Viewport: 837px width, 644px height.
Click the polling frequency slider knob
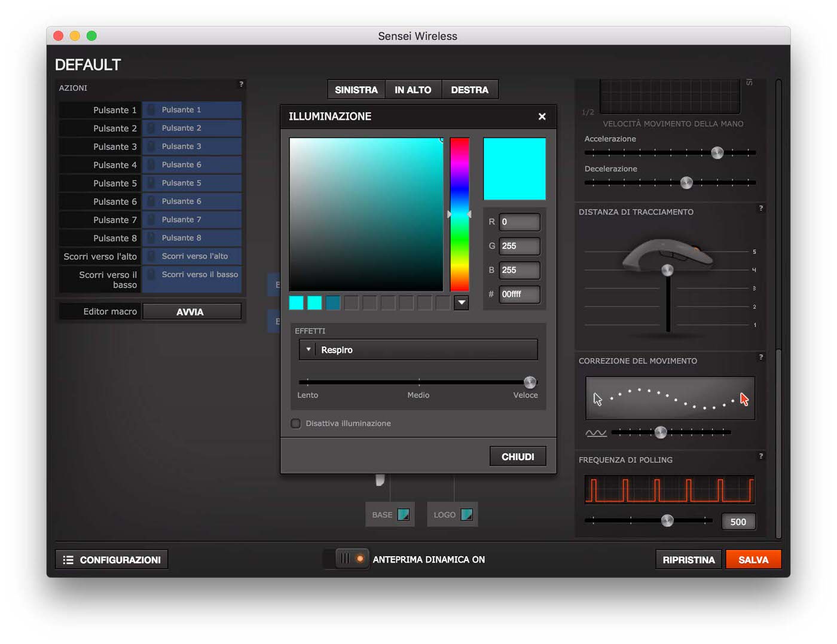[x=667, y=520]
